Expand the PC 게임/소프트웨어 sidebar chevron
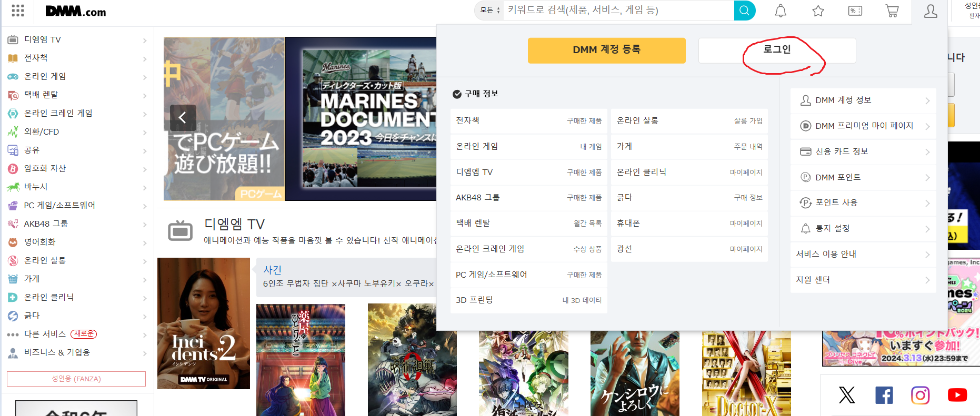This screenshot has height=416, width=980. 144,206
